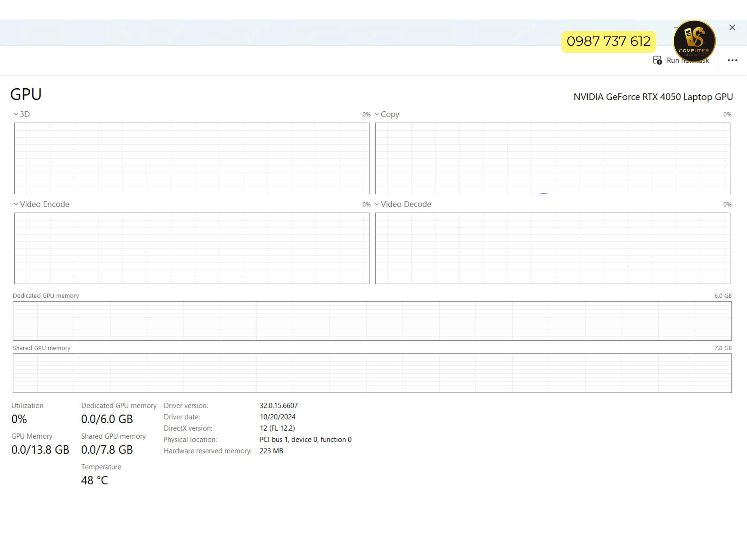This screenshot has height=560, width=747.
Task: Select "NVIDIA GeForce RTX 4050 Laptop GPU" text
Action: tap(653, 97)
